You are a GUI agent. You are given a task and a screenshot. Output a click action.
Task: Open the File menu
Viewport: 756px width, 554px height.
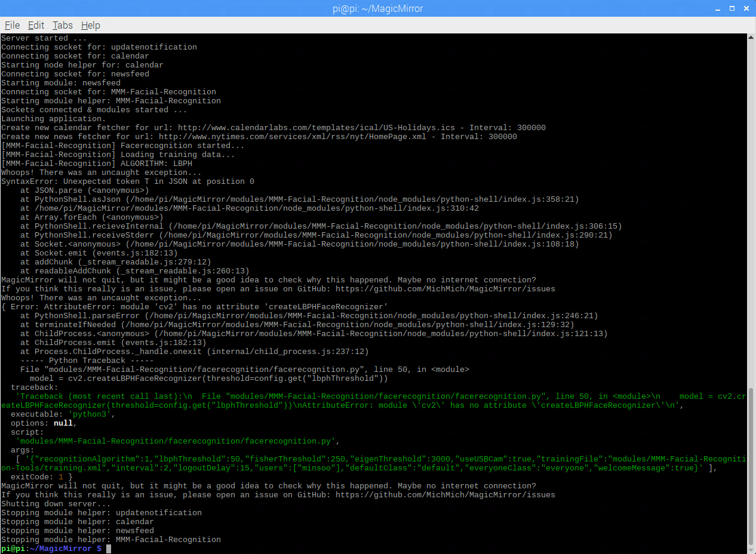12,25
